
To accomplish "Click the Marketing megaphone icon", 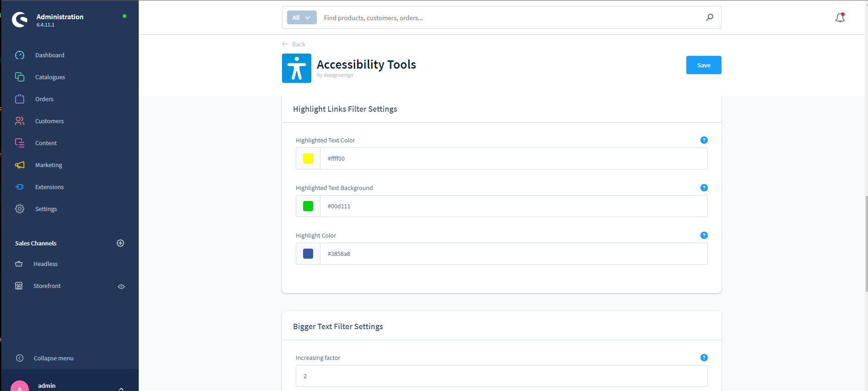I will [20, 165].
